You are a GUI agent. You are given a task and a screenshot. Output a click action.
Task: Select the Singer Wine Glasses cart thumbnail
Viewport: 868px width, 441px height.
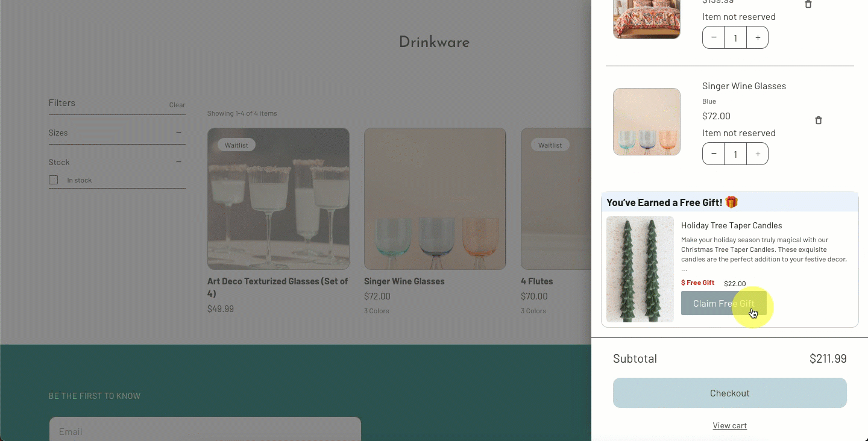pos(646,122)
